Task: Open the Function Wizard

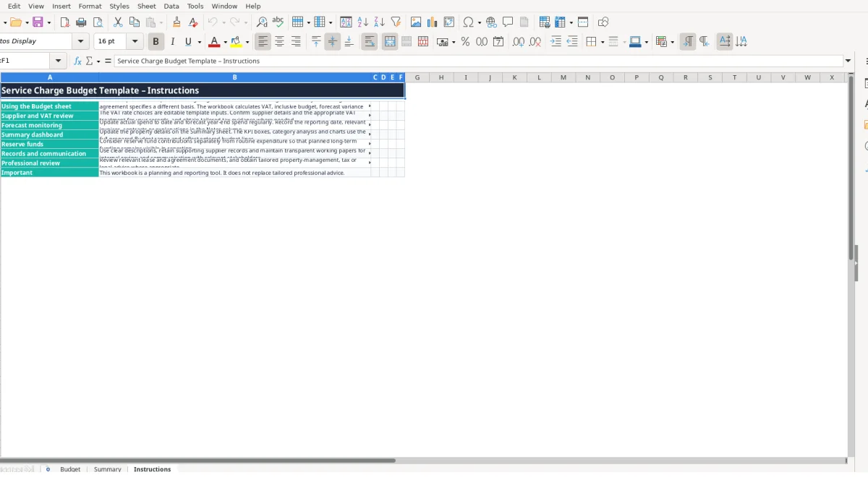Action: [78, 61]
